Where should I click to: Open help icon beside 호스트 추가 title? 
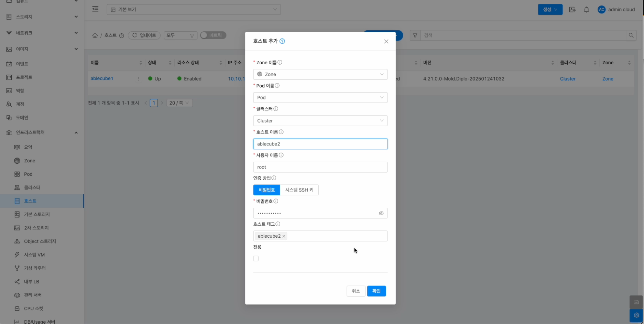(282, 41)
